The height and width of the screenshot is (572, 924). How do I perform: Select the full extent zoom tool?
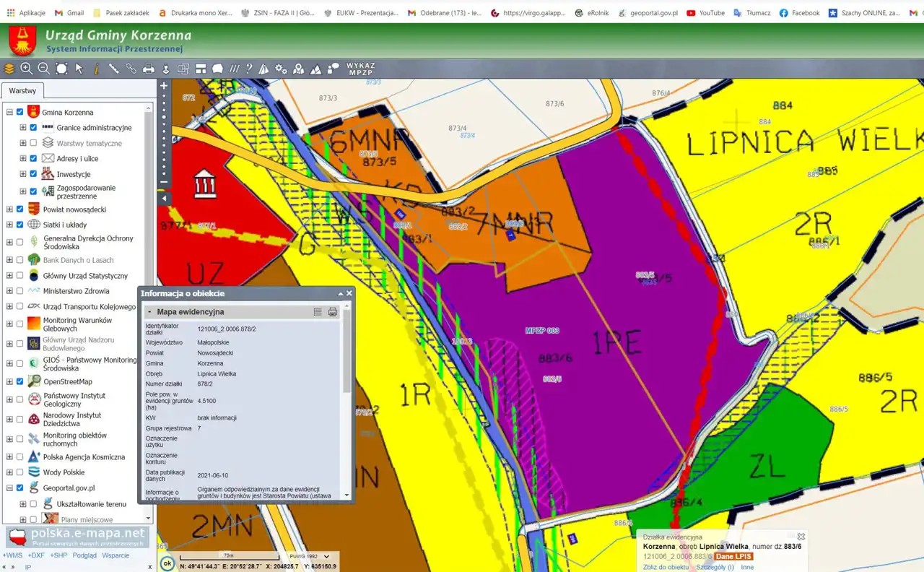pos(61,69)
